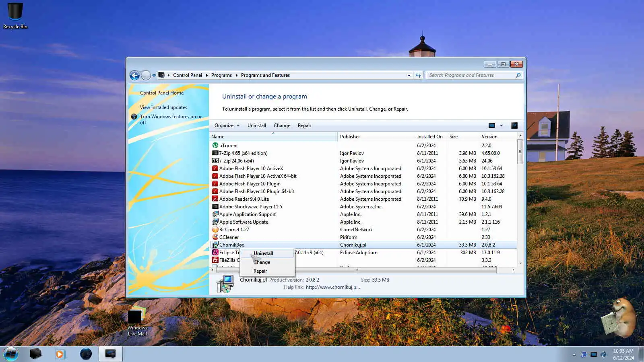Open the recent pages dropdown arrow
The image size is (644, 362).
click(x=154, y=75)
